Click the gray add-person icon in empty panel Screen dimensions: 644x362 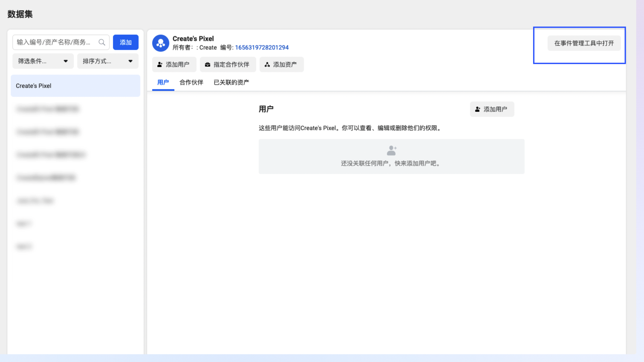pos(392,151)
